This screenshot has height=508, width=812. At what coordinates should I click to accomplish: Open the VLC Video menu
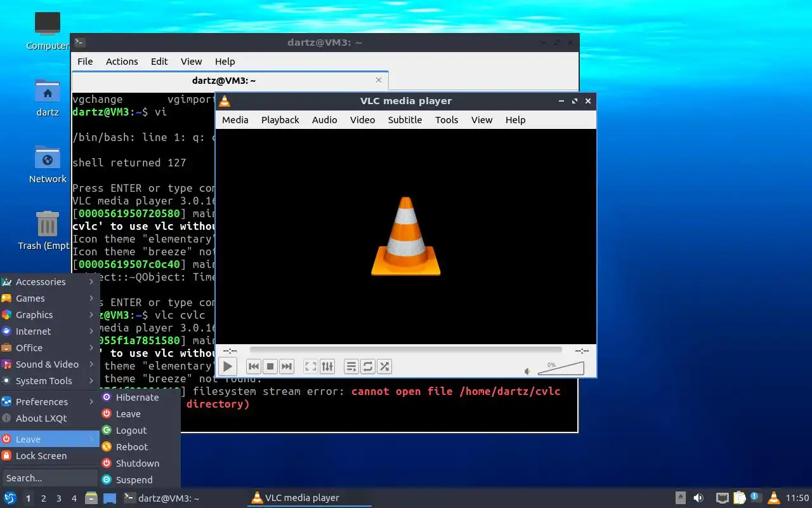(x=362, y=119)
